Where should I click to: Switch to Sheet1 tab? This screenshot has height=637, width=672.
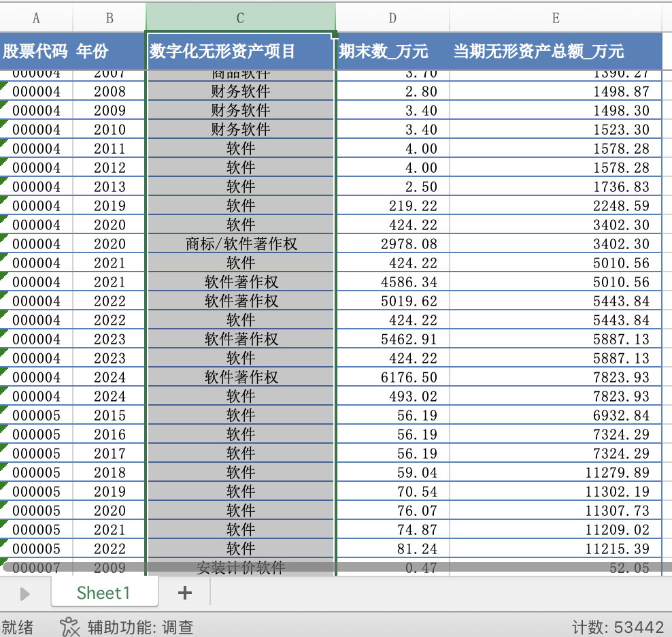pos(104,593)
